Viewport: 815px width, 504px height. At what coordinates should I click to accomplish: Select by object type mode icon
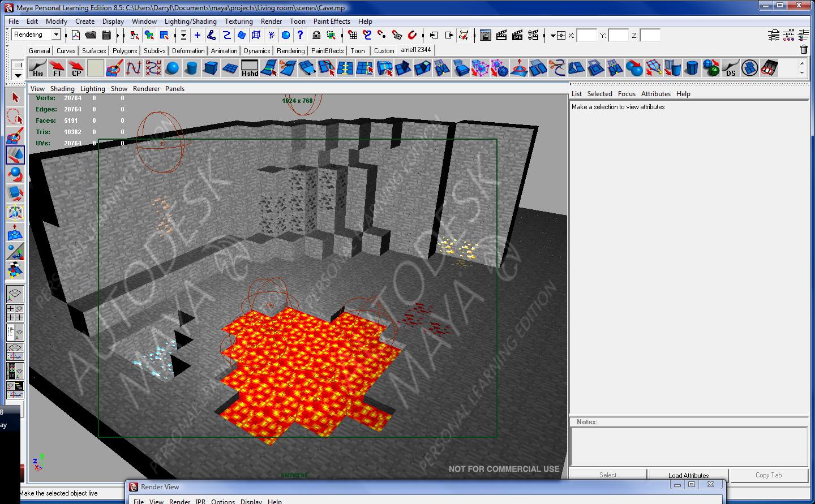pyautogui.click(x=149, y=35)
